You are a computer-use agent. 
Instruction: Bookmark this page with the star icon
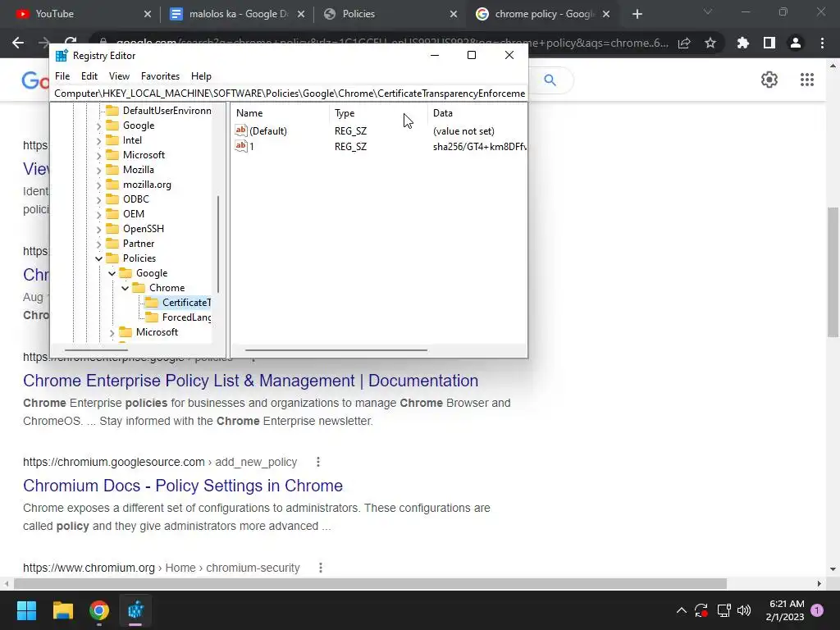click(710, 43)
